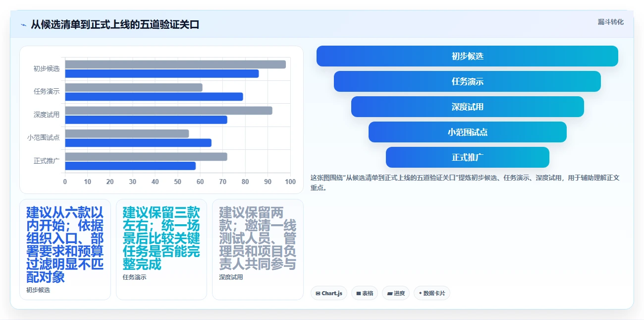Click the 数据卡片 tag chip
644x320 pixels.
(x=432, y=293)
